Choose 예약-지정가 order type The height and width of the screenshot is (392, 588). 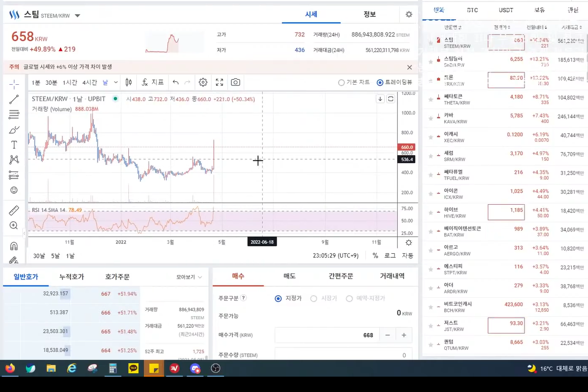pyautogui.click(x=365, y=298)
